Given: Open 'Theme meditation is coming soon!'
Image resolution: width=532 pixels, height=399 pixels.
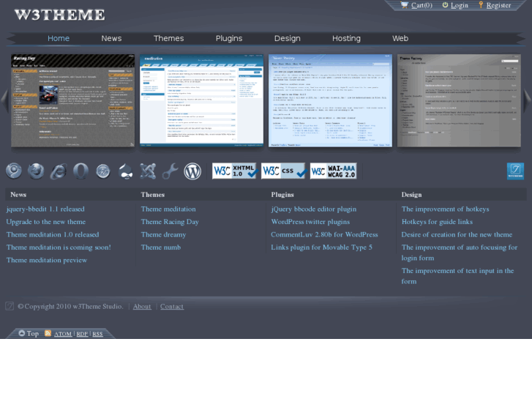Looking at the screenshot, I should 59,247.
